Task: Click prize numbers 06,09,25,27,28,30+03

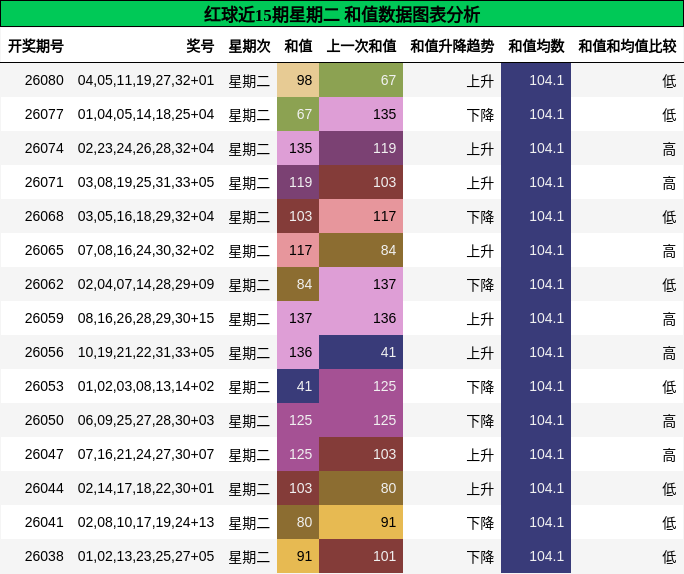Action: tap(146, 420)
